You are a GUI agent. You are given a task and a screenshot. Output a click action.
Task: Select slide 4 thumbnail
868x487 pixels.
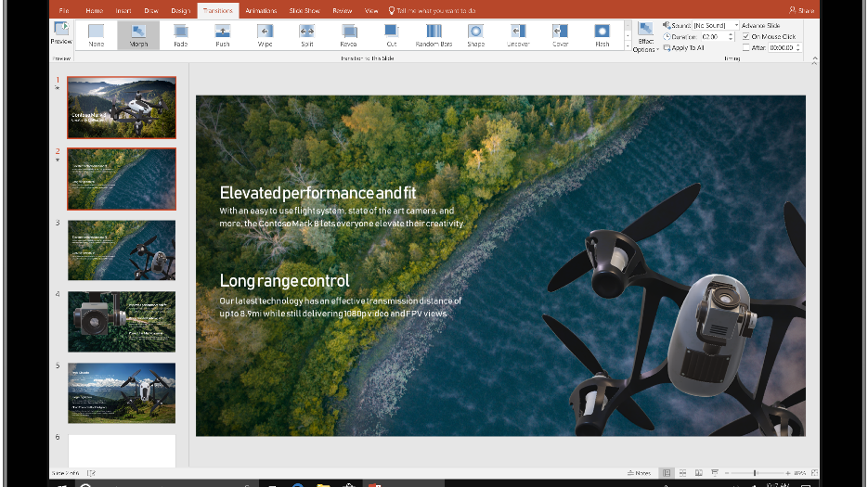pos(121,322)
